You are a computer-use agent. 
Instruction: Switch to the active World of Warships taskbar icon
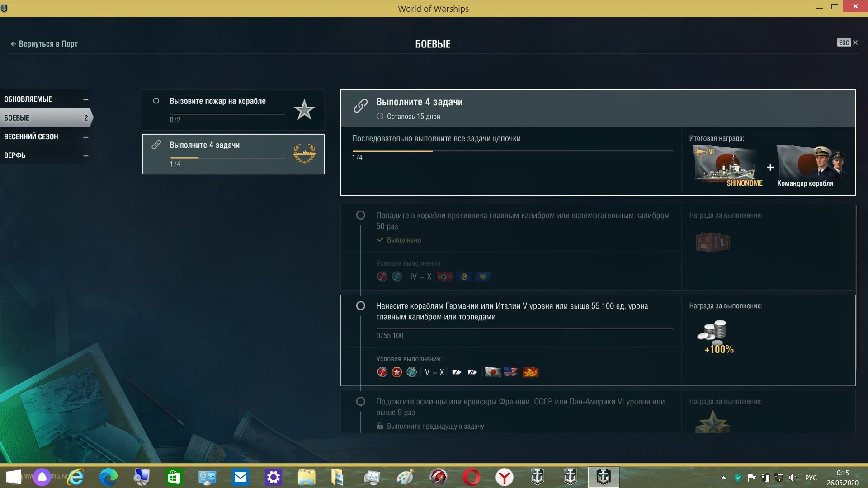(604, 477)
